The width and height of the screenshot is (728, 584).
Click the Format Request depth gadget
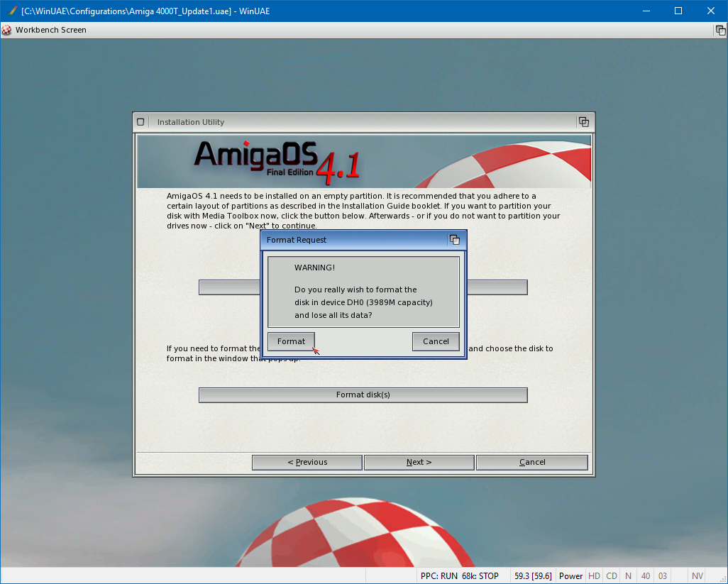coord(455,240)
